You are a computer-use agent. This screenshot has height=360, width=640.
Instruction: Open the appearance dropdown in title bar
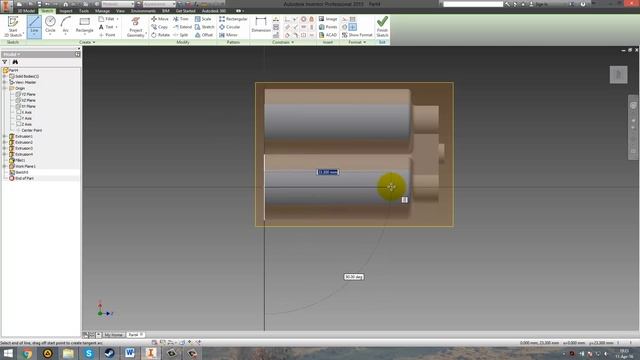159,4
